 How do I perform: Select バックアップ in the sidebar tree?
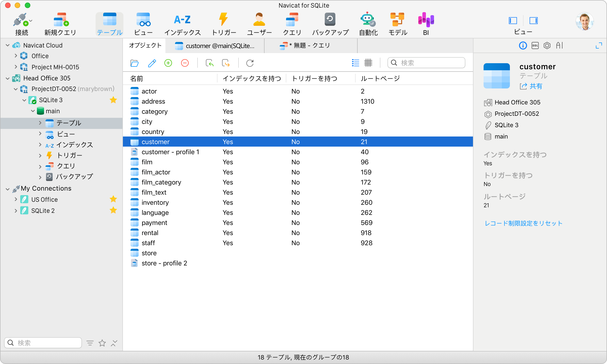(75, 176)
